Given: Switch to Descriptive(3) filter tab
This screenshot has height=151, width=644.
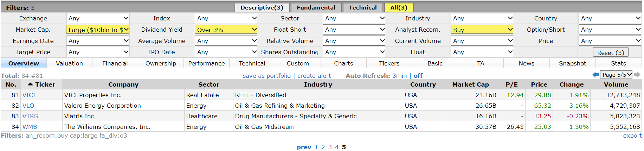Looking at the screenshot, I should pyautogui.click(x=262, y=7).
